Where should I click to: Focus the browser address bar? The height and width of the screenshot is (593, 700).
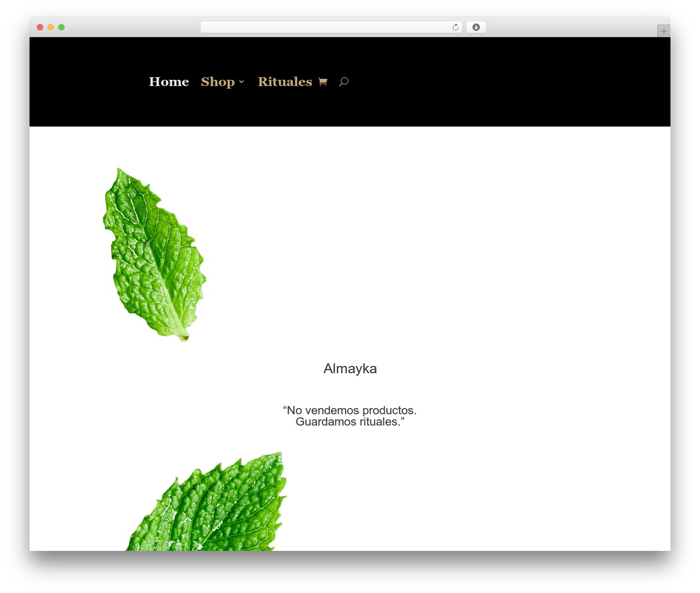[331, 27]
